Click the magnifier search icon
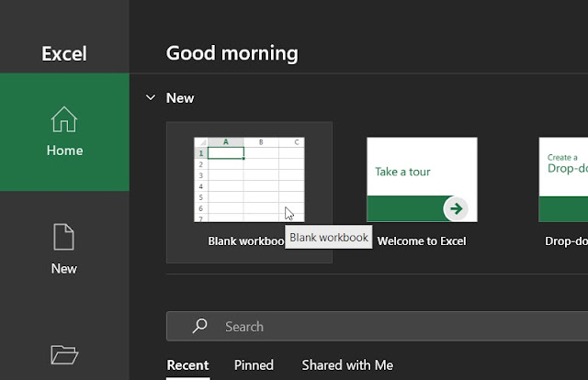 tap(200, 326)
